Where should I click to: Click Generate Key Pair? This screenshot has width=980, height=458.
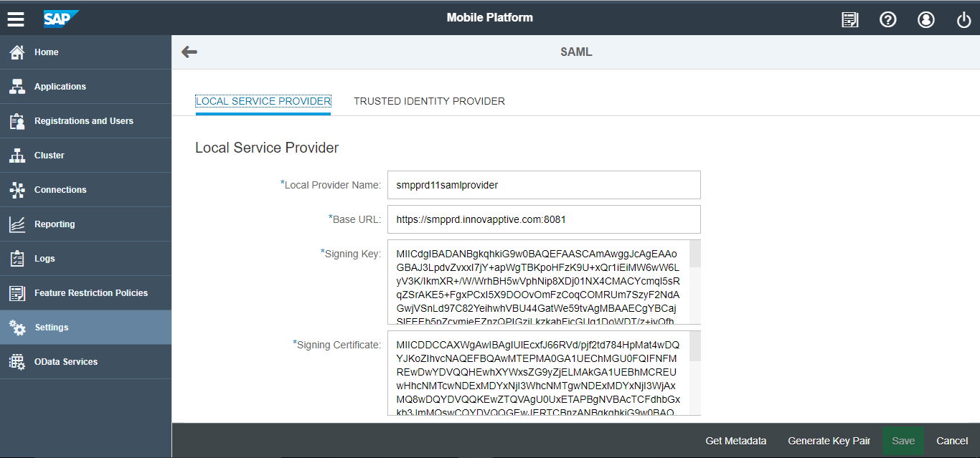tap(829, 441)
